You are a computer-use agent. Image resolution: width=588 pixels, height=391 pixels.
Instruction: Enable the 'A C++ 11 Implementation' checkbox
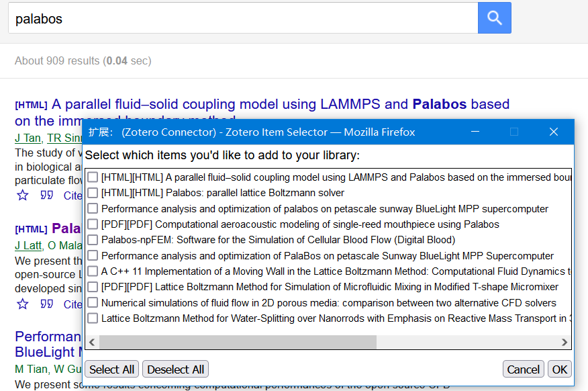pyautogui.click(x=93, y=271)
